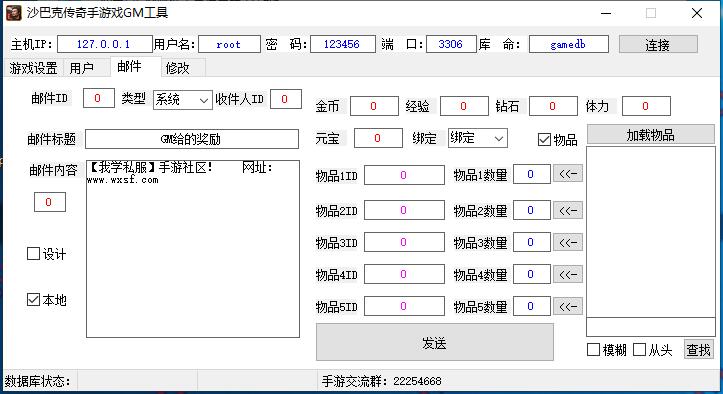The image size is (723, 394).
Task: Click the 数据库状态: status label
Action: pos(37,381)
